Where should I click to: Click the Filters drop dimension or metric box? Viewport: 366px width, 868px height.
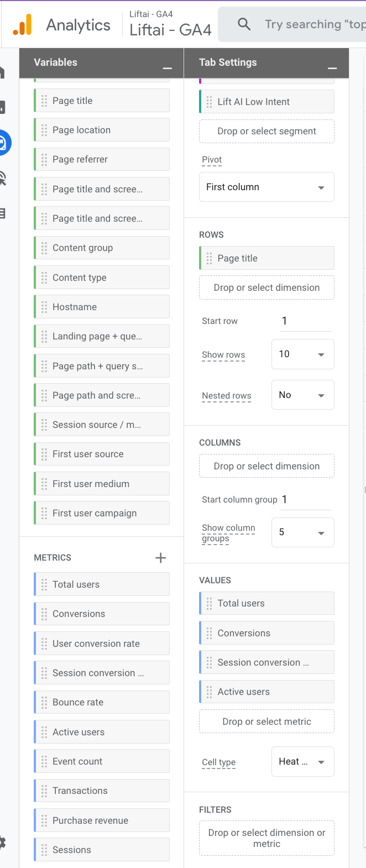pyautogui.click(x=266, y=838)
